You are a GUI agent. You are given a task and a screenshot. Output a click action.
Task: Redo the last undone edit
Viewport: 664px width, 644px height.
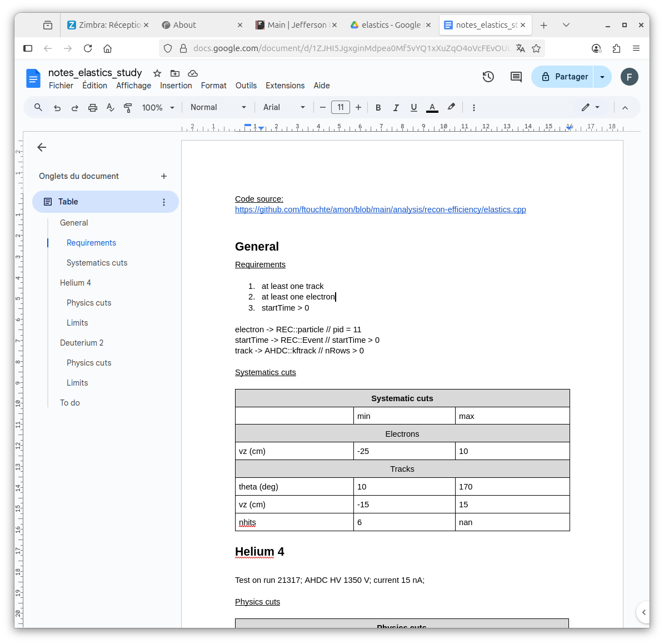click(x=75, y=108)
